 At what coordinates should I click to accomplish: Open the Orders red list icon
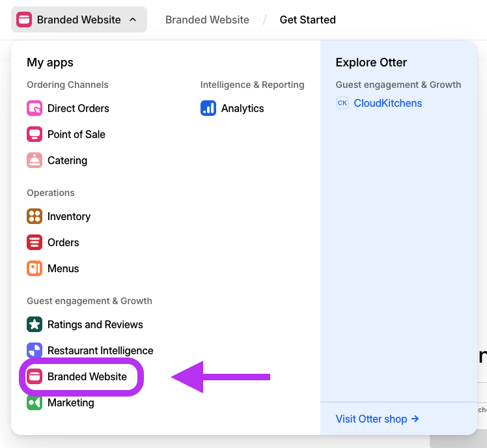35,242
